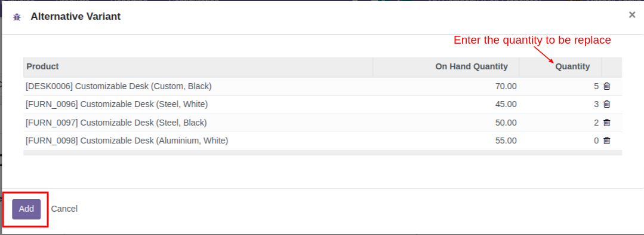
Task: Click the Add button
Action: [26, 209]
